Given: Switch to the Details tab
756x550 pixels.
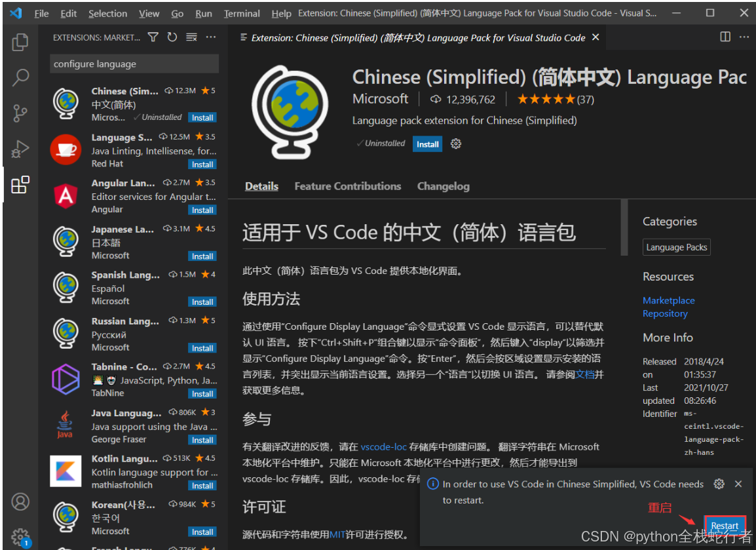Looking at the screenshot, I should [x=261, y=186].
